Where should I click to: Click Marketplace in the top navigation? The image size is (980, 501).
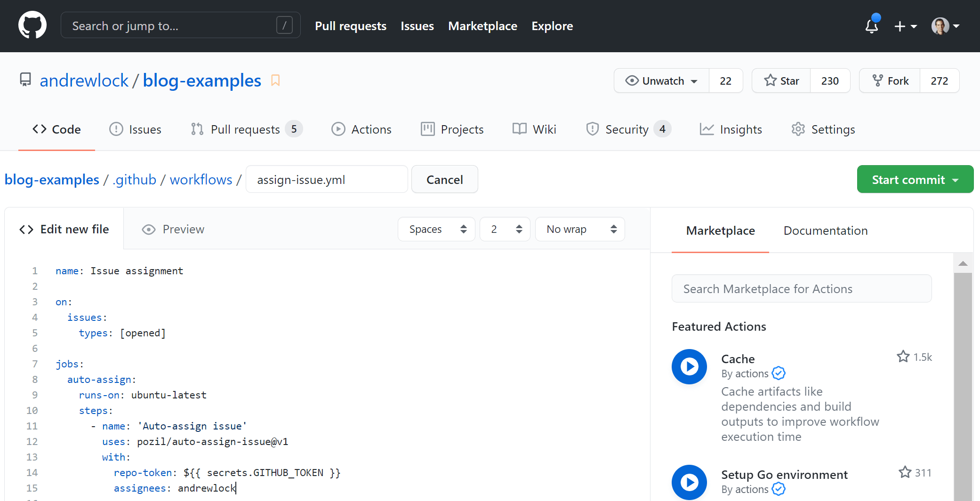pos(482,26)
